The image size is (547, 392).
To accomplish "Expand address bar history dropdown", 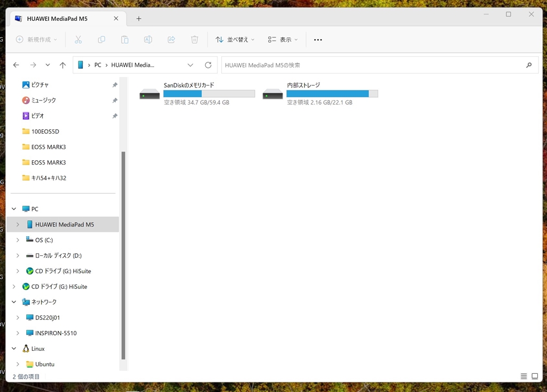I will (x=190, y=65).
